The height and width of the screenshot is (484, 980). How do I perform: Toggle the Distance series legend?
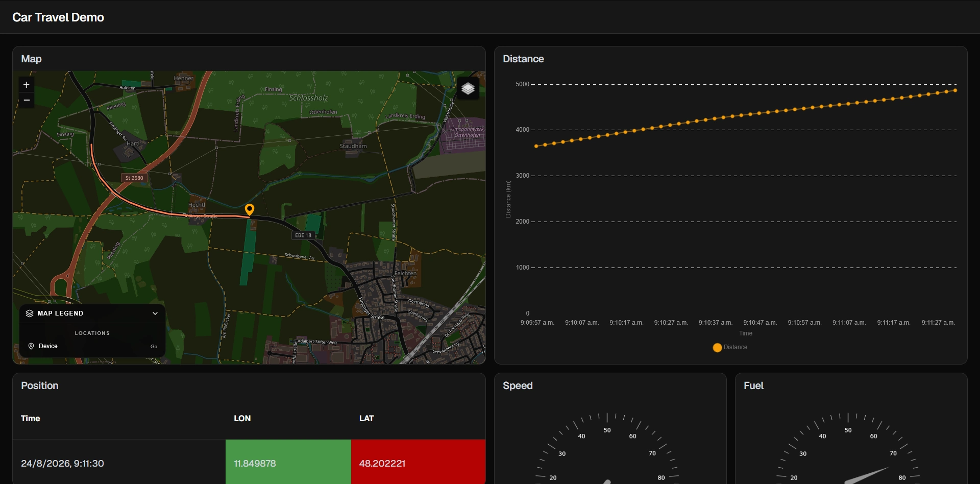pos(730,347)
